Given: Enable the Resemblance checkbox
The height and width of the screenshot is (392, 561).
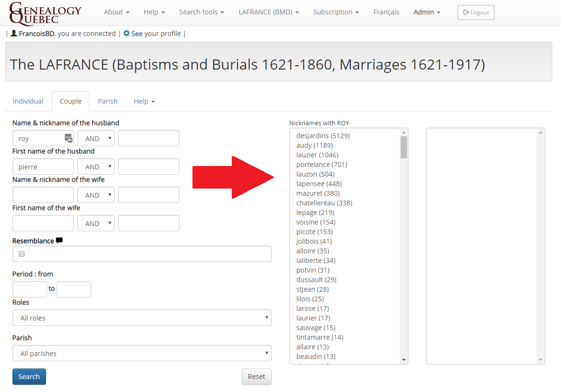Looking at the screenshot, I should pos(22,254).
